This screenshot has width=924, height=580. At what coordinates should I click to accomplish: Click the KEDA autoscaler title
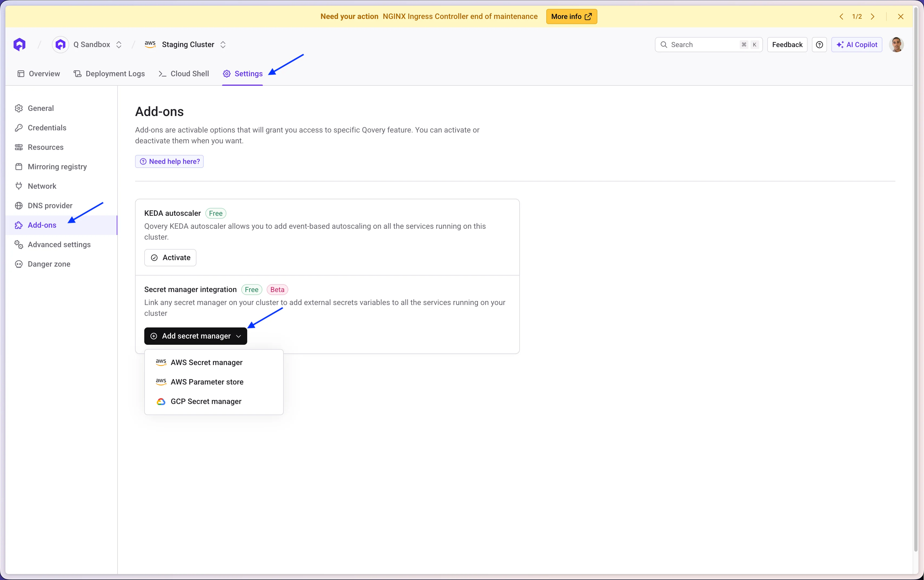[x=172, y=213]
